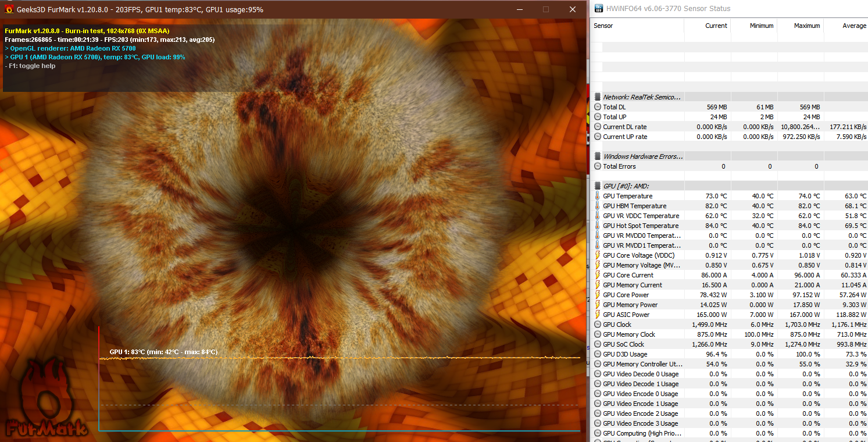The width and height of the screenshot is (868, 442).
Task: Click the lightning icon for GPU Core Current
Action: (x=598, y=275)
